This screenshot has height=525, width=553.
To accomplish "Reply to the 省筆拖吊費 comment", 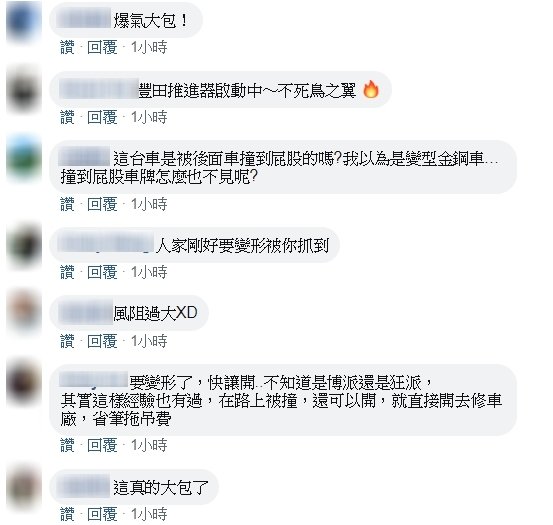I will (102, 445).
